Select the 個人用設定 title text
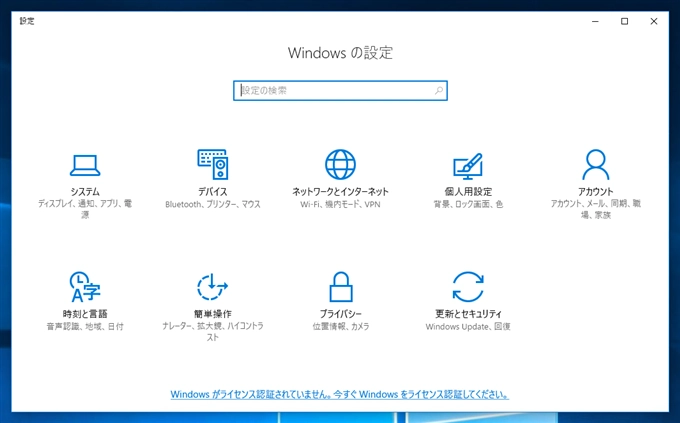680x423 pixels. [468, 191]
